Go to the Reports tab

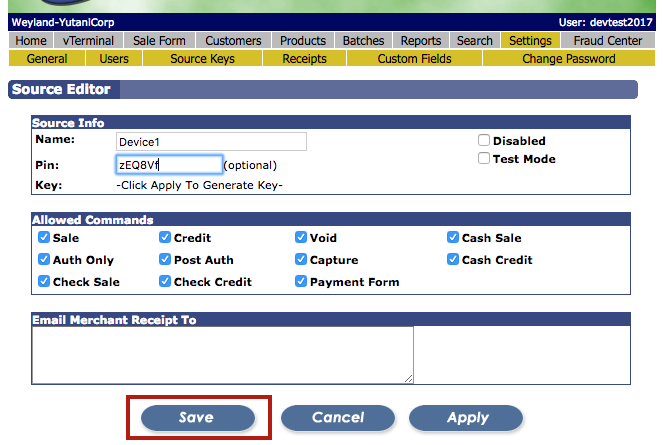pyautogui.click(x=421, y=41)
